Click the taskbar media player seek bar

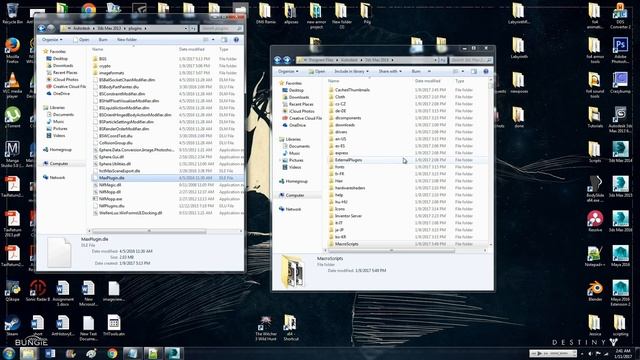click(x=559, y=353)
